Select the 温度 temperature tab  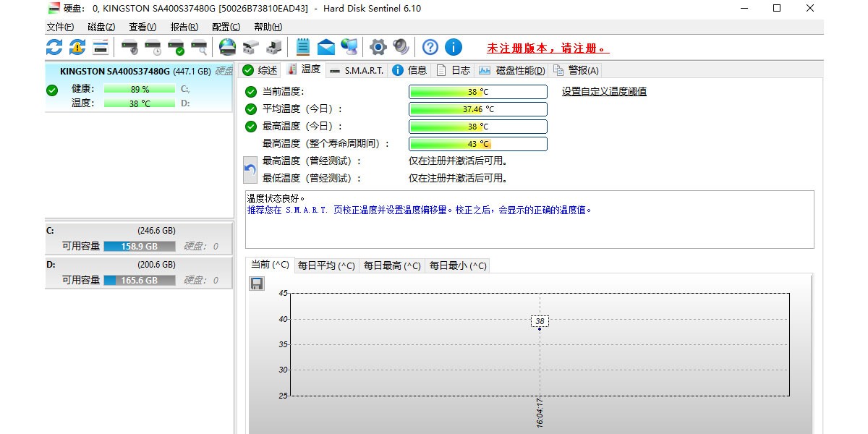tap(303, 69)
